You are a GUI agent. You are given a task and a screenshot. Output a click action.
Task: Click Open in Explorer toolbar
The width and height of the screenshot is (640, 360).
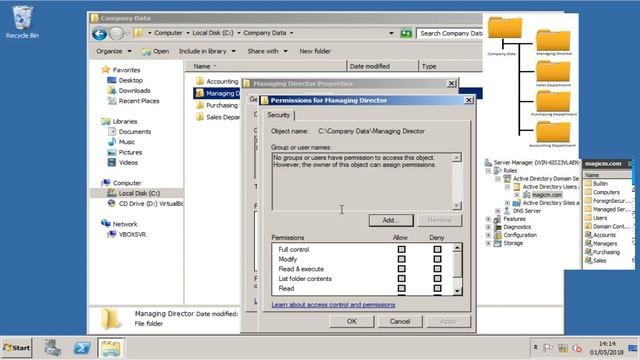[156, 51]
